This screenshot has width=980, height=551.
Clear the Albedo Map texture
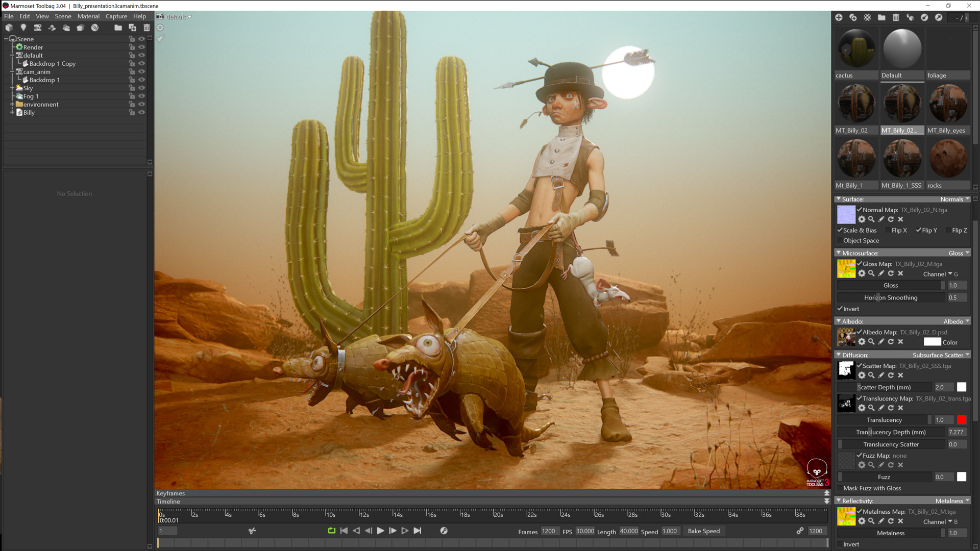point(900,342)
